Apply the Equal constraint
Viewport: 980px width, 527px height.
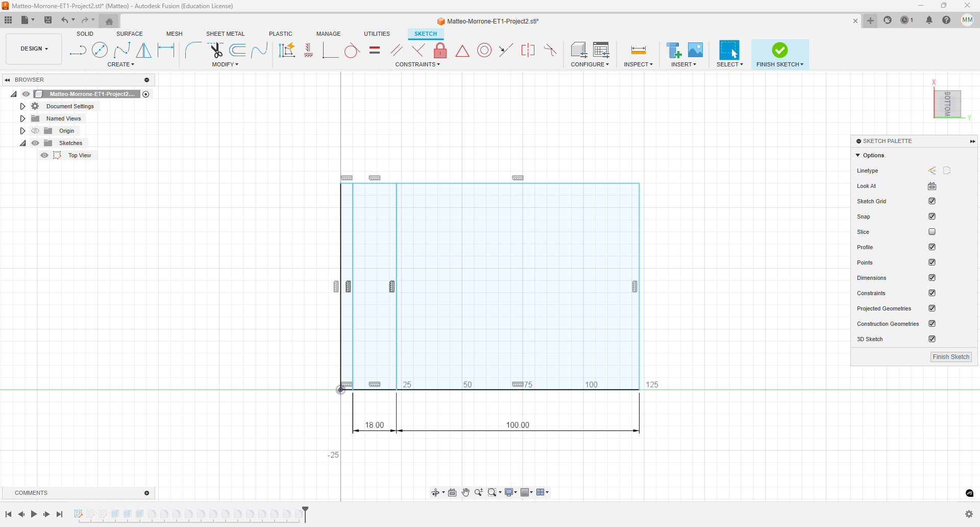tap(375, 50)
